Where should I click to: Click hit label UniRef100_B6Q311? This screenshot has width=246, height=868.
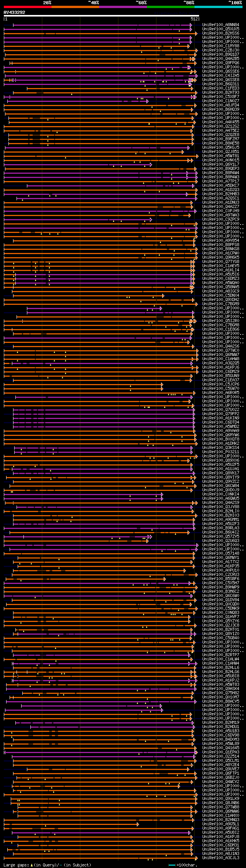[221, 84]
